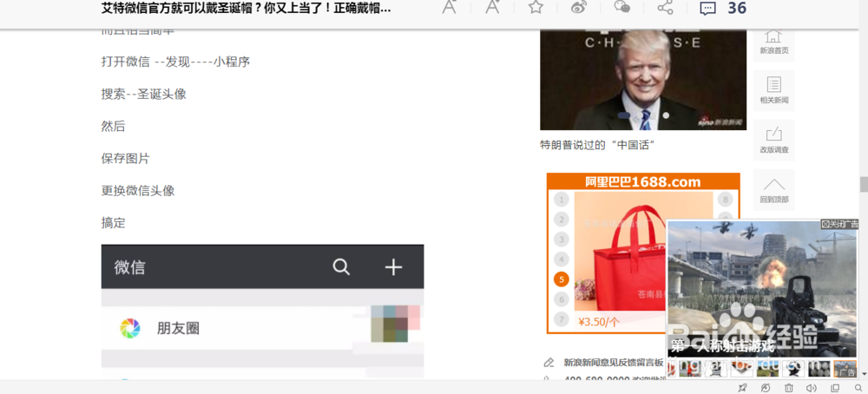The height and width of the screenshot is (394, 868).
Task: Open the red tote bag product image
Action: coord(620,251)
